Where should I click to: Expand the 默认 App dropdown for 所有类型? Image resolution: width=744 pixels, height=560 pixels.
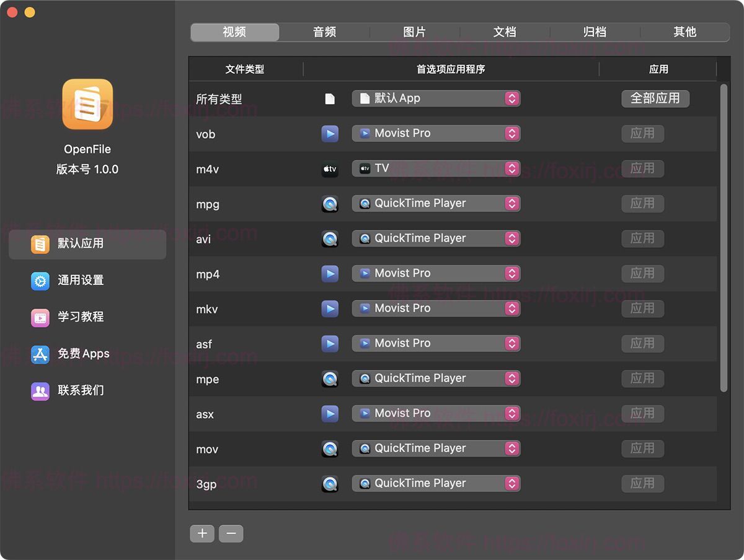(436, 98)
